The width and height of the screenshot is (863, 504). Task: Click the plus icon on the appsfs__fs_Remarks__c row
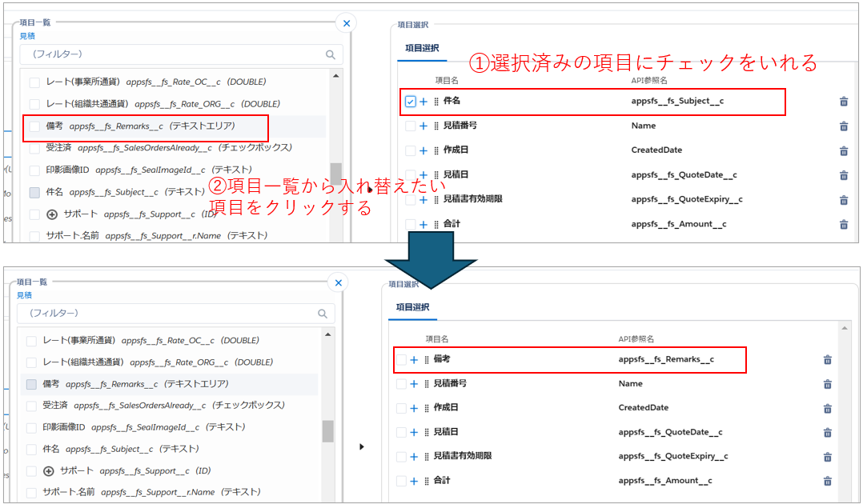click(414, 360)
